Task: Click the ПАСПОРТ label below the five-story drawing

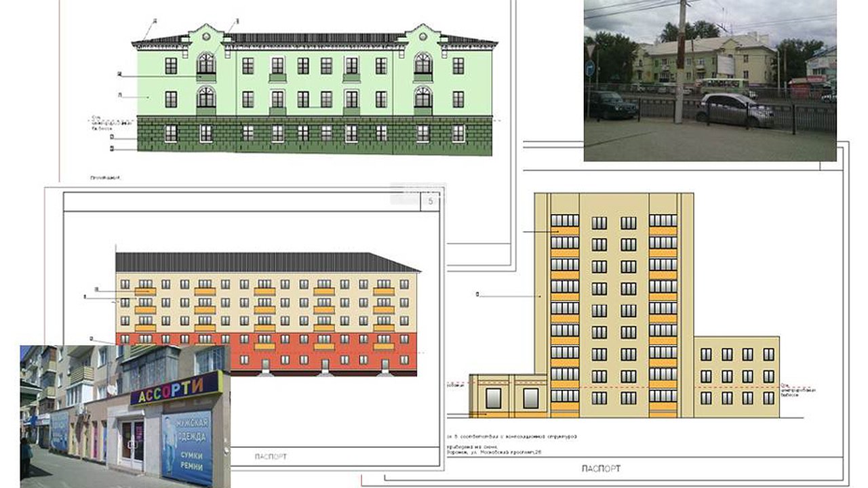Action: [x=270, y=457]
